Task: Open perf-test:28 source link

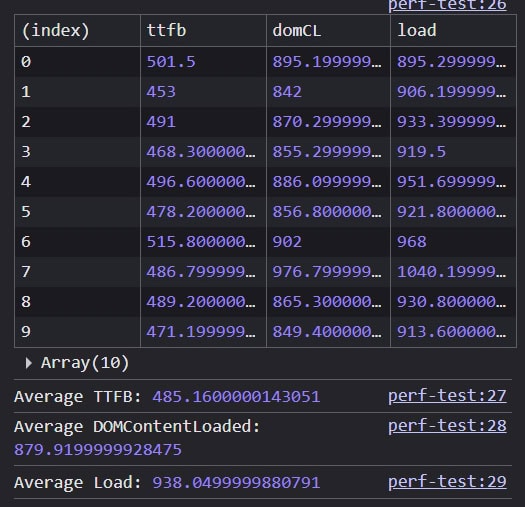Action: 447,426
